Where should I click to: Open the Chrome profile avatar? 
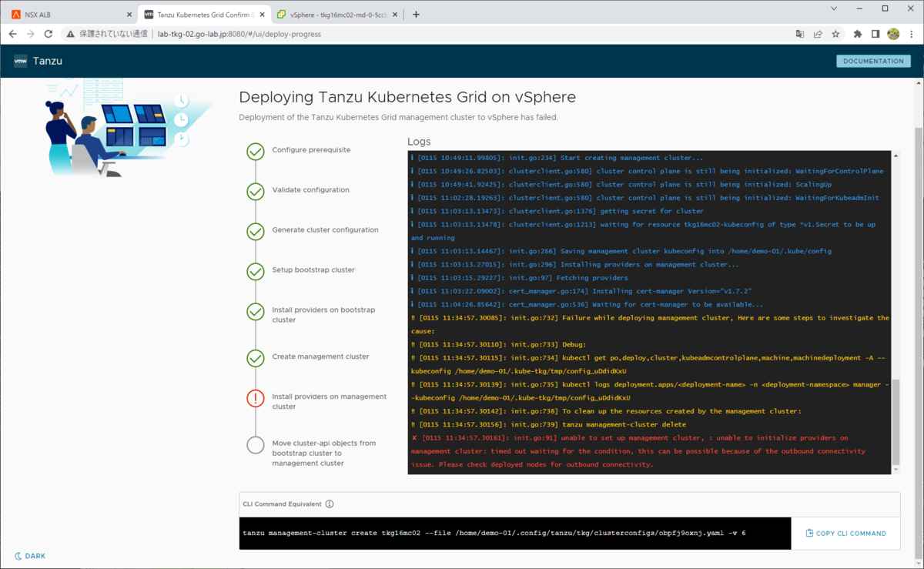893,34
